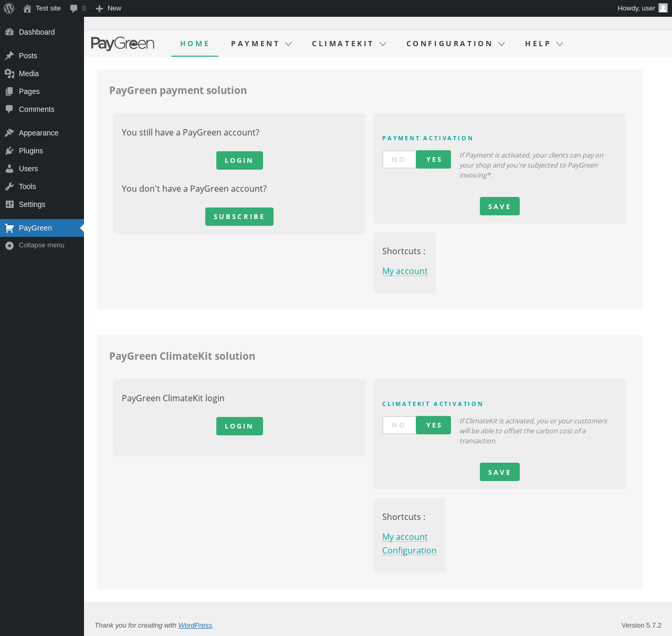Screen dimensions: 672x636
Task: Open Posts in the sidebar
Action: click(42, 56)
